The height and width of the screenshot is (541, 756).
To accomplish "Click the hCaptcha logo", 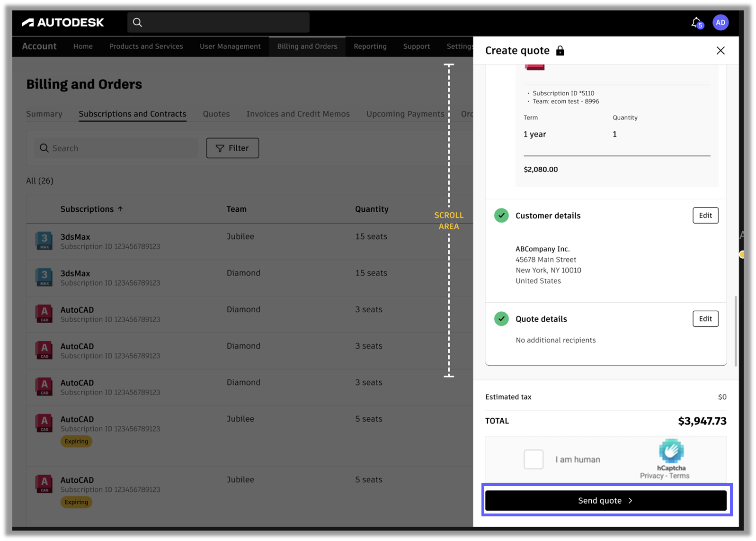I will pos(671,451).
